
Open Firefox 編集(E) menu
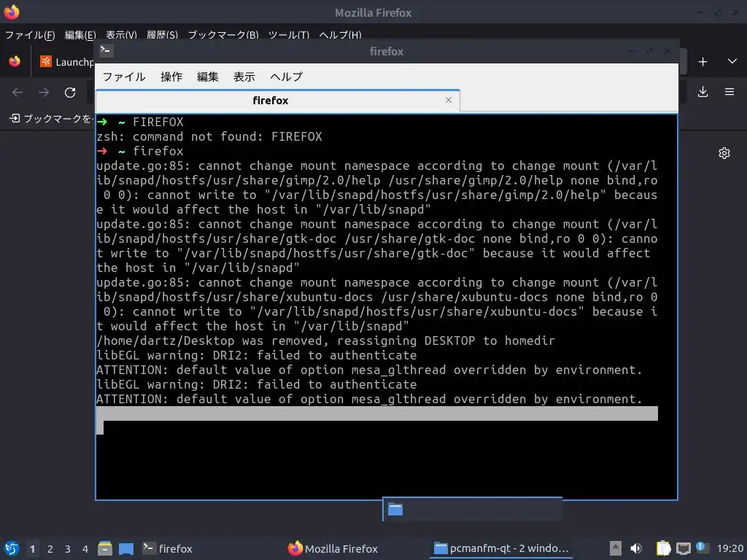coord(80,35)
